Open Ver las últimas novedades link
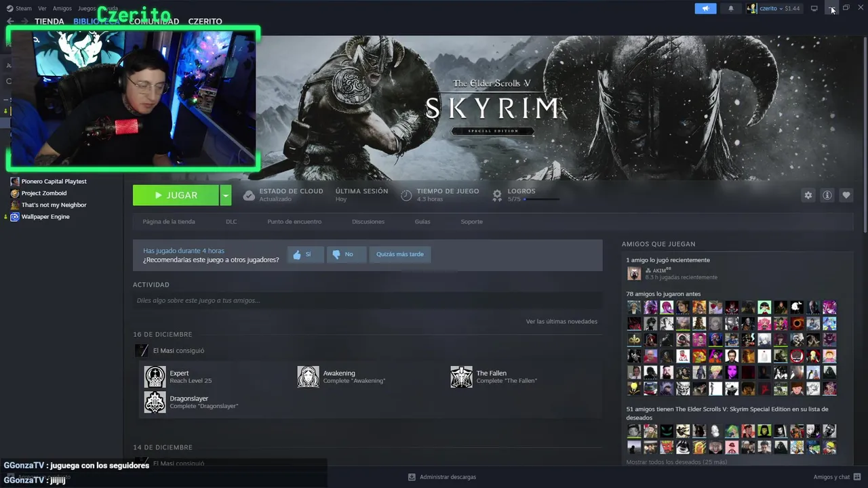 [x=561, y=321]
